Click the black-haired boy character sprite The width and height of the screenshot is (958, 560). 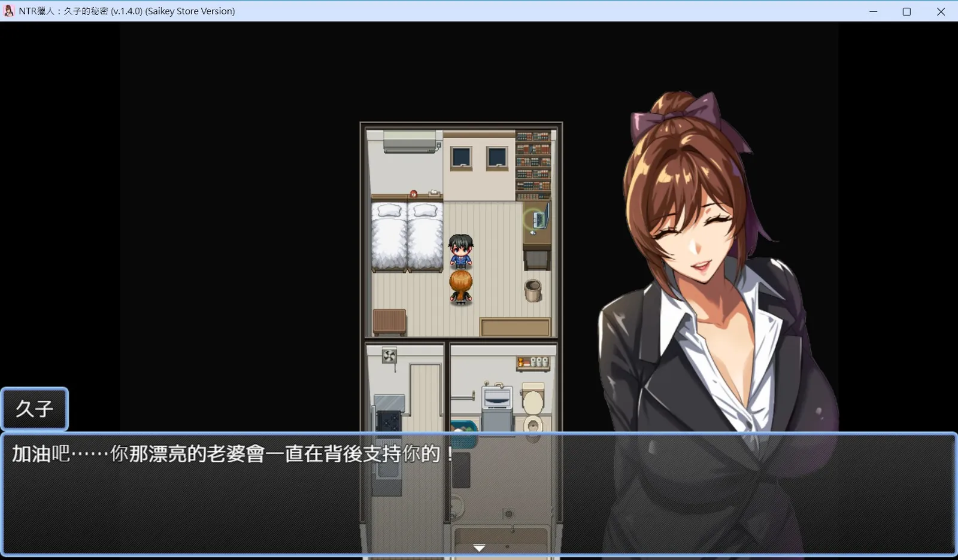pos(460,251)
